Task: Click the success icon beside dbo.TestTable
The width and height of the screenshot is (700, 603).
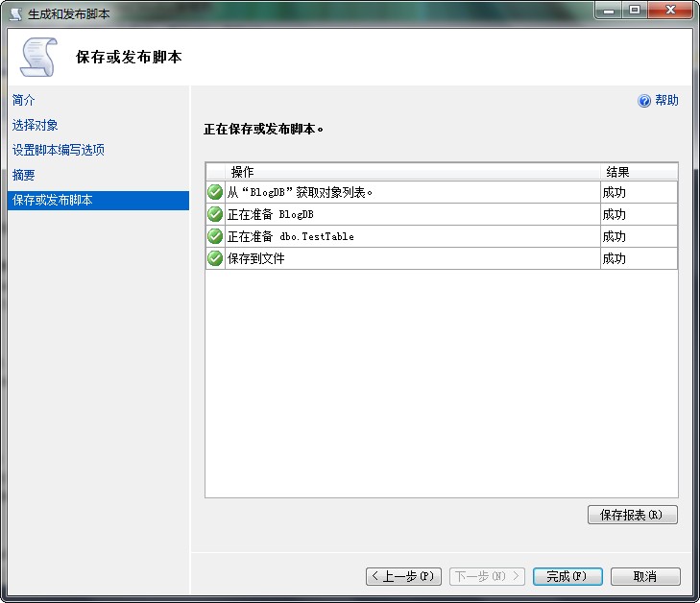Action: point(215,236)
